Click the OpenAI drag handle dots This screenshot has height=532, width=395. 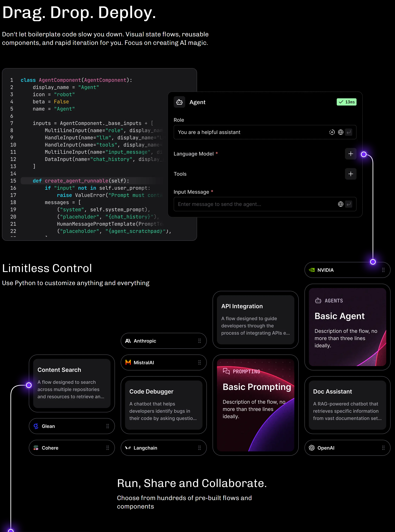(383, 448)
